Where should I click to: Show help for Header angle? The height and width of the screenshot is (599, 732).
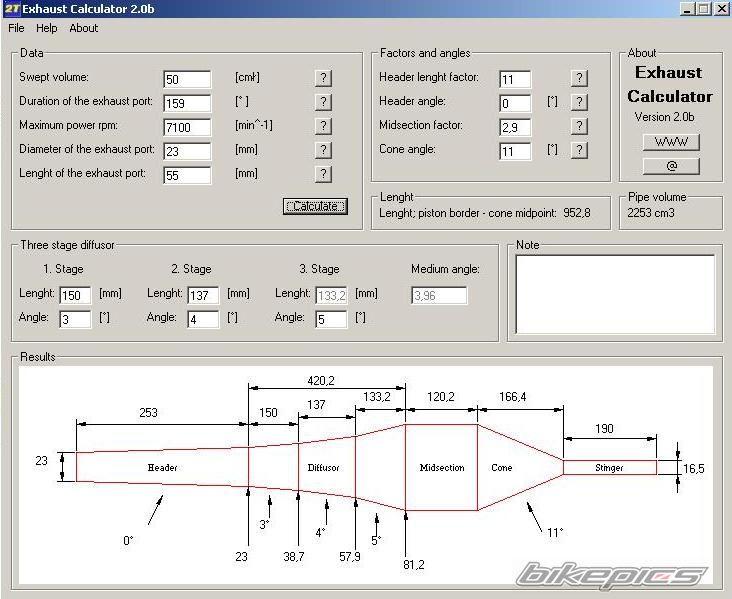(579, 102)
